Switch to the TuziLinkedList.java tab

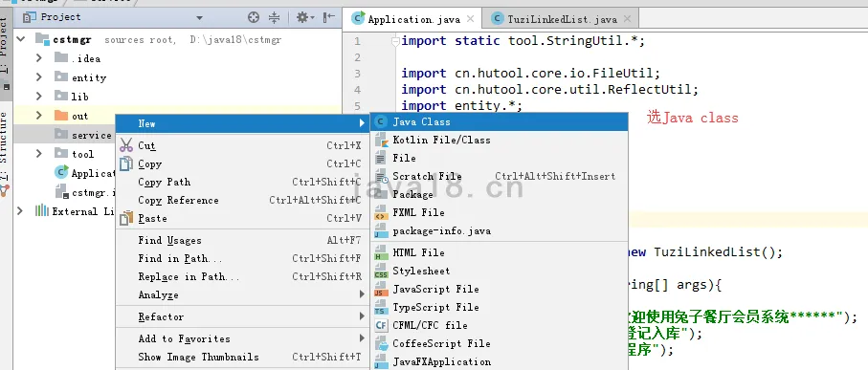tap(560, 19)
